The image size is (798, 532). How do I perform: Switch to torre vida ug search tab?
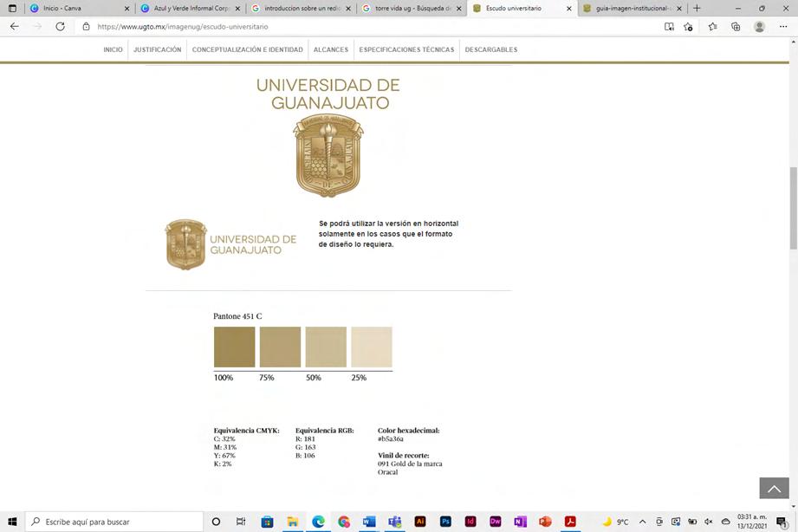click(x=412, y=8)
